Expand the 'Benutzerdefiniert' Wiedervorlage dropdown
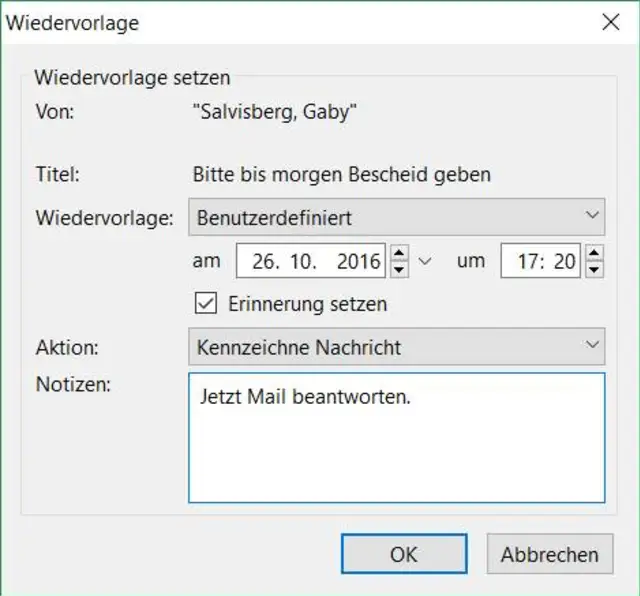This screenshot has width=640, height=596. 592,215
